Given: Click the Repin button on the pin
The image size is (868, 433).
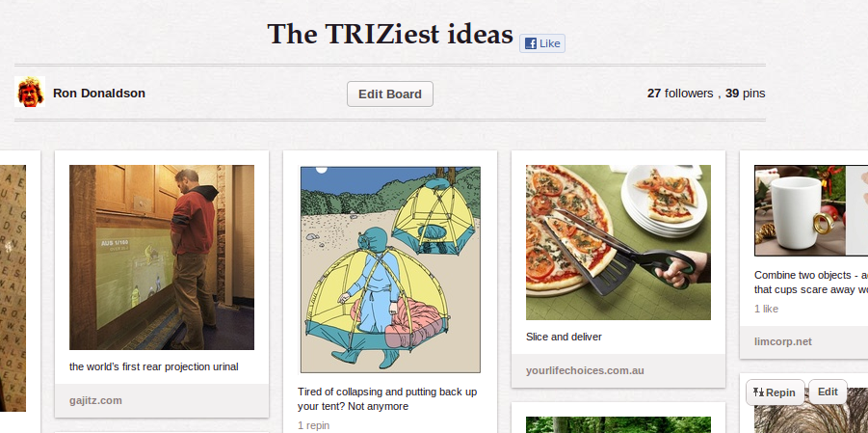Looking at the screenshot, I should coord(775,392).
